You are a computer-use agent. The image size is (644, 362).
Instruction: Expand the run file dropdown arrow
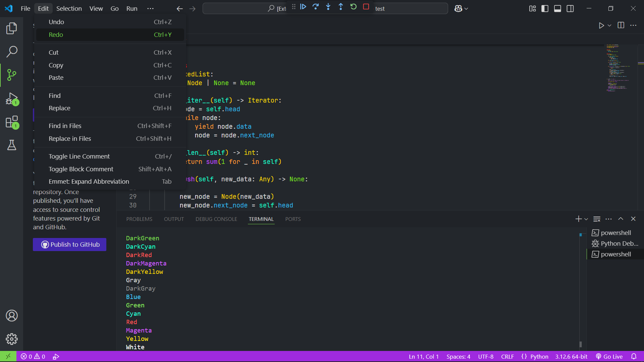pyautogui.click(x=609, y=25)
